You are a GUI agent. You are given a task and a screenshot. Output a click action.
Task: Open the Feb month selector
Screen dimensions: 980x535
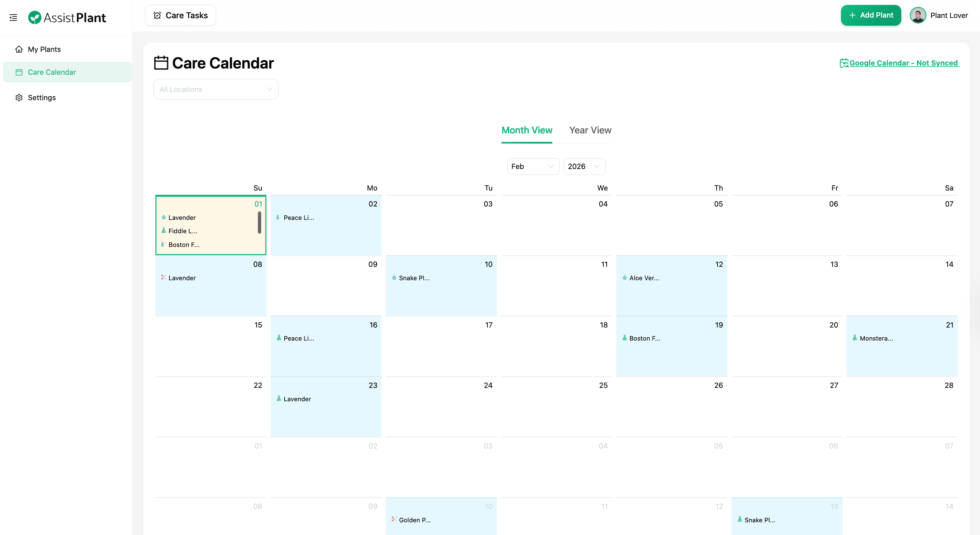tap(533, 166)
